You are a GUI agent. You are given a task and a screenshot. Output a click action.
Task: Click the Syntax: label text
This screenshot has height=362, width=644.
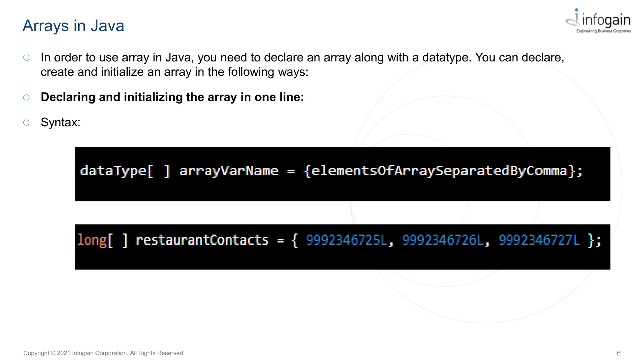[x=60, y=122]
